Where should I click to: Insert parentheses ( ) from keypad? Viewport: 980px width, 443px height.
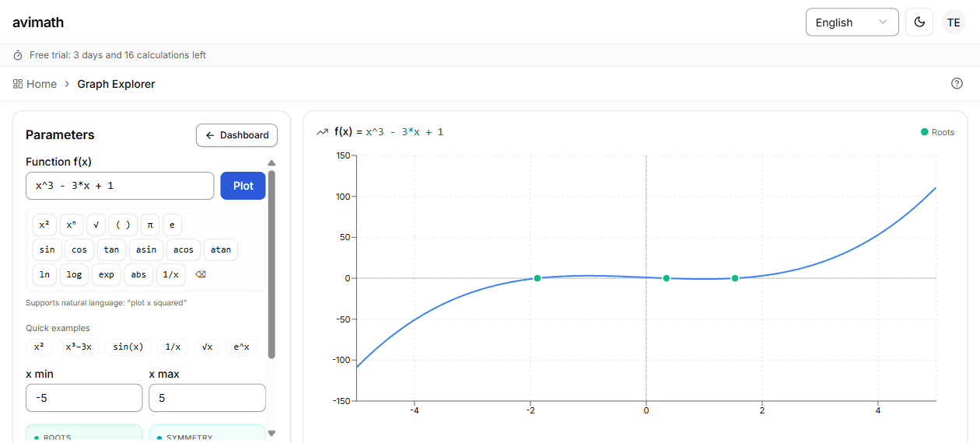[x=123, y=225]
